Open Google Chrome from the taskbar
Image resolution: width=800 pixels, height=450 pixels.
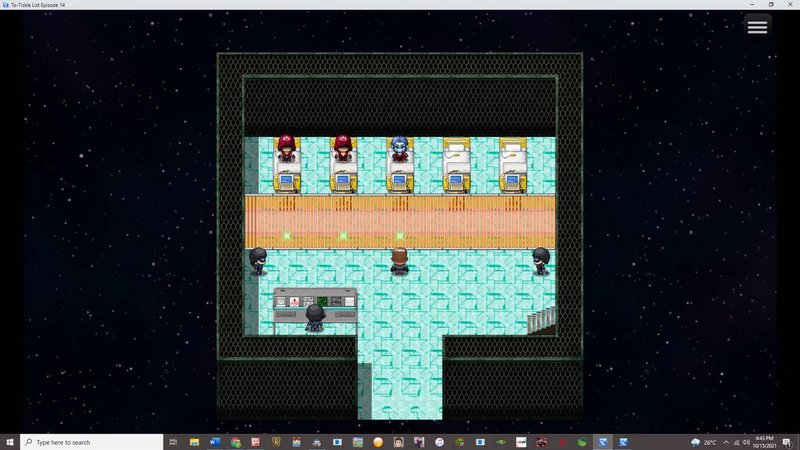coord(235,442)
